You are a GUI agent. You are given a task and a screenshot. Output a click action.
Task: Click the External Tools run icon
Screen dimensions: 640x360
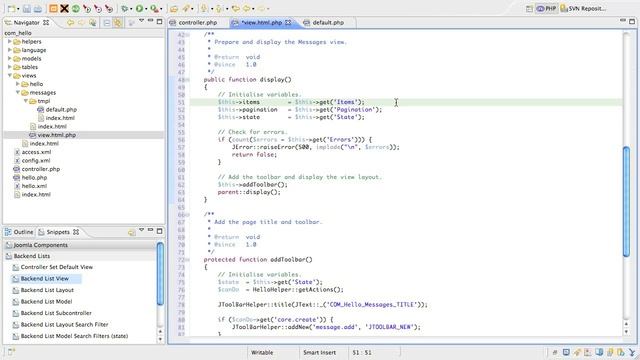(154, 8)
